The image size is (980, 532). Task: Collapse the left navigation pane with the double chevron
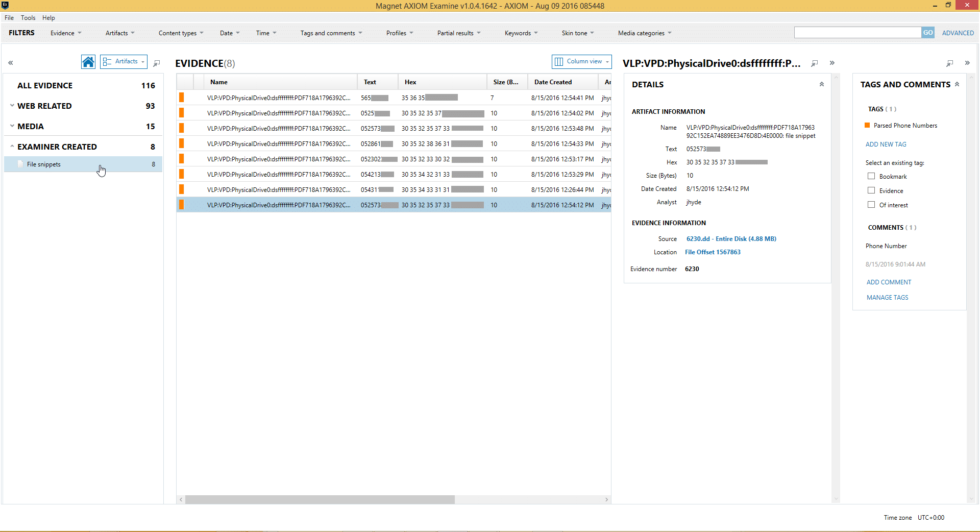click(x=10, y=63)
